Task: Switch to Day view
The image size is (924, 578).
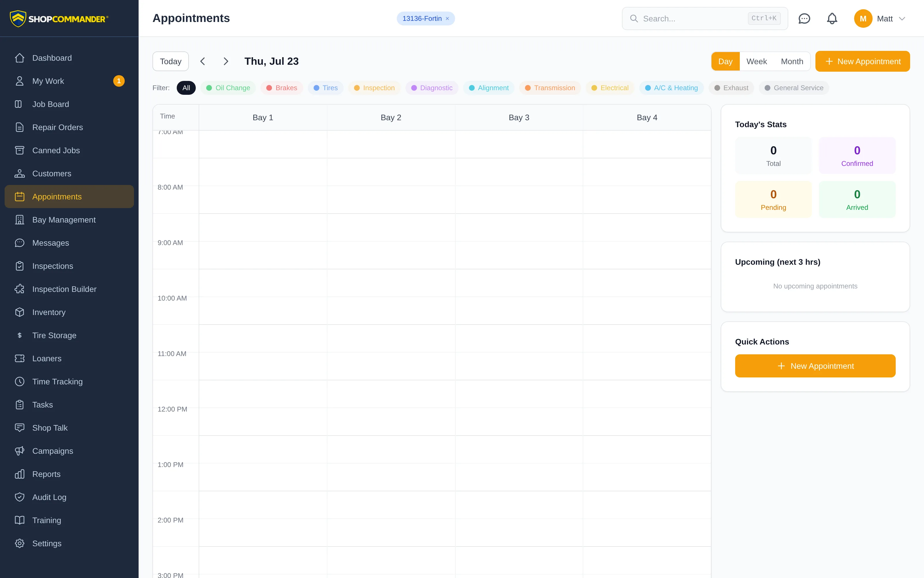Action: pyautogui.click(x=725, y=61)
